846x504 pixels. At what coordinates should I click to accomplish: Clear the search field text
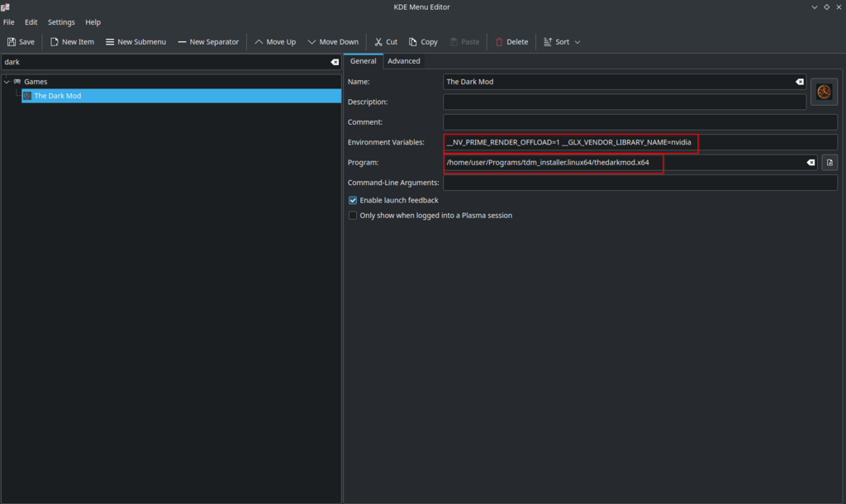click(335, 62)
